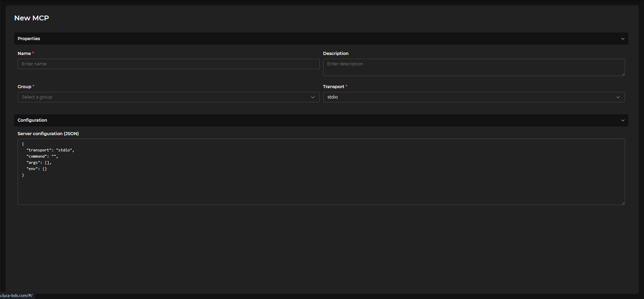Click the Configuration section header label
The image size is (644, 299).
(32, 120)
